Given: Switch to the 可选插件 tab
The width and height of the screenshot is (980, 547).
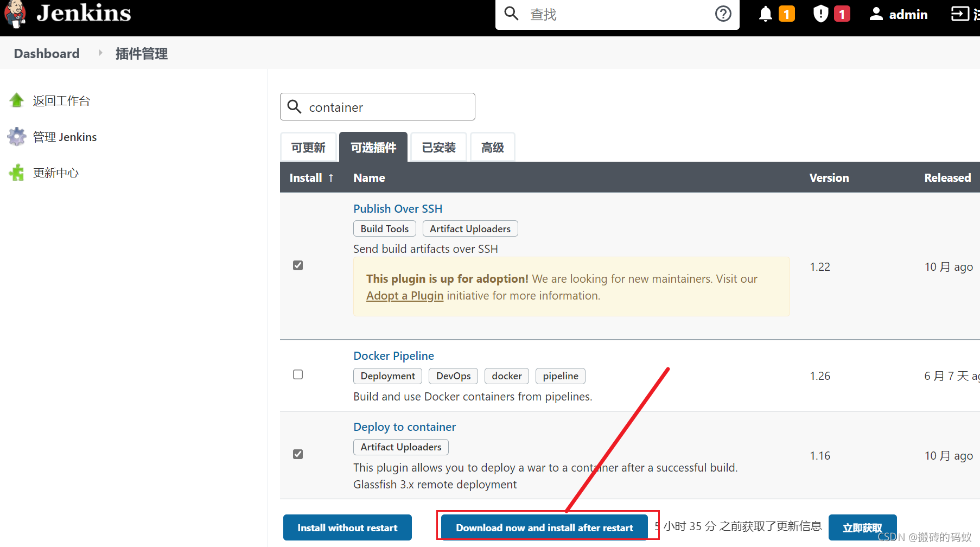Looking at the screenshot, I should point(373,147).
